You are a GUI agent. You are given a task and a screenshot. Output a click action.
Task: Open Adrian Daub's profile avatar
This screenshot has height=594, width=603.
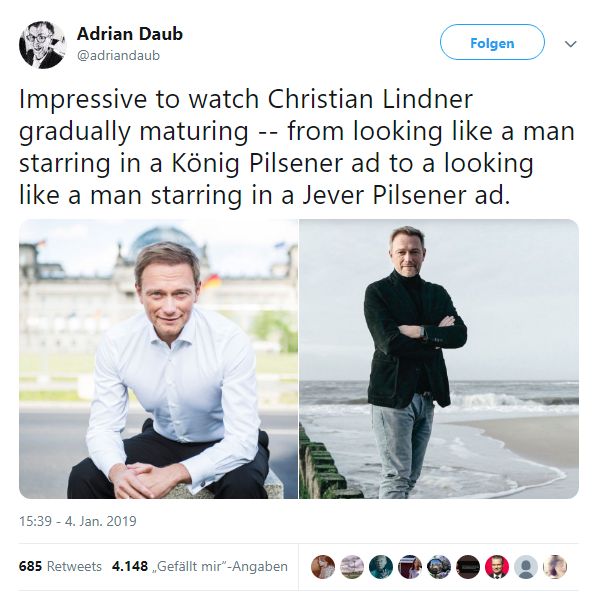click(42, 45)
